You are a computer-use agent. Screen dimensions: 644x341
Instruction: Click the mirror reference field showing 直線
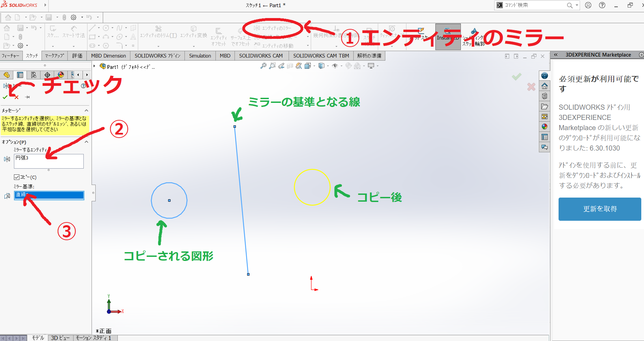49,195
